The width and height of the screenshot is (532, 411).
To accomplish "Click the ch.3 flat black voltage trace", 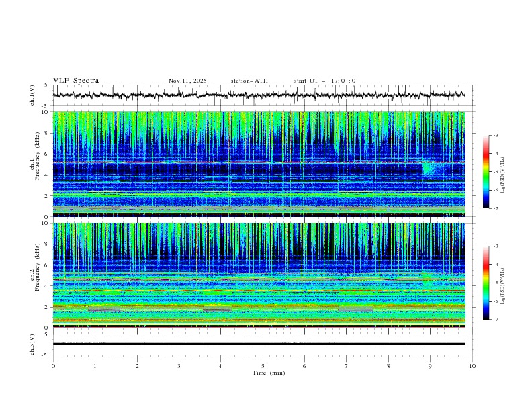I will pyautogui.click(x=259, y=344).
